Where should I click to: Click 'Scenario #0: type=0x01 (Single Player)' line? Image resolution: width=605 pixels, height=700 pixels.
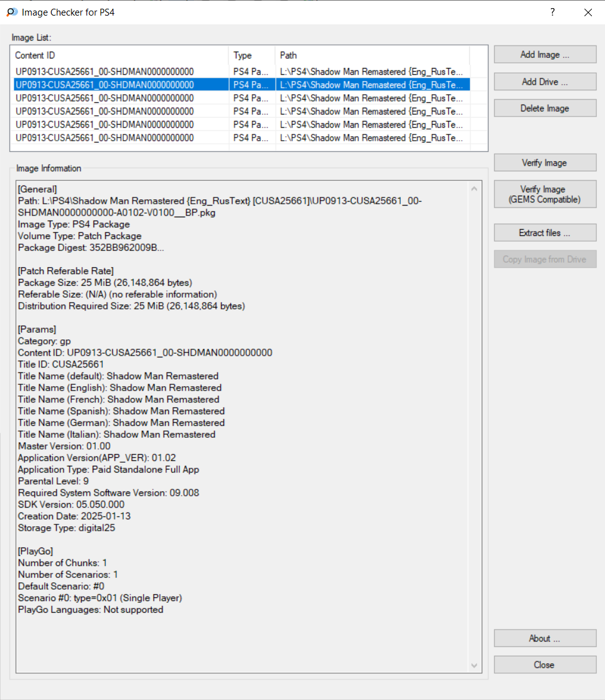[x=100, y=598]
